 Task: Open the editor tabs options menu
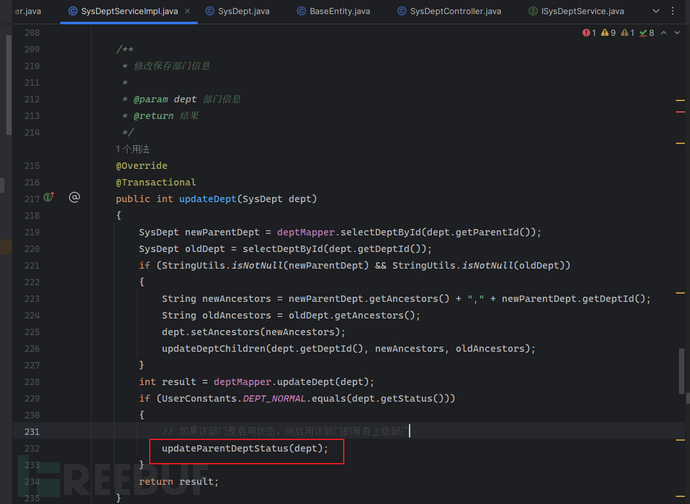[x=672, y=11]
